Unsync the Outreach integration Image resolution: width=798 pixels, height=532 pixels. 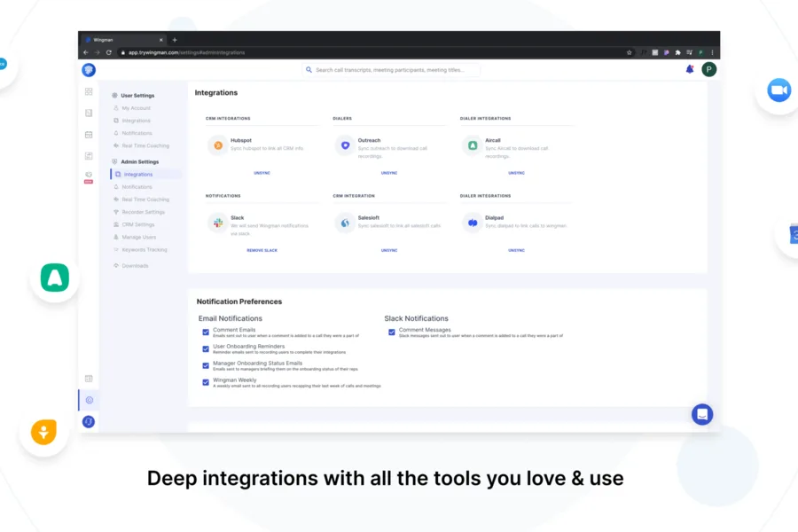(389, 173)
